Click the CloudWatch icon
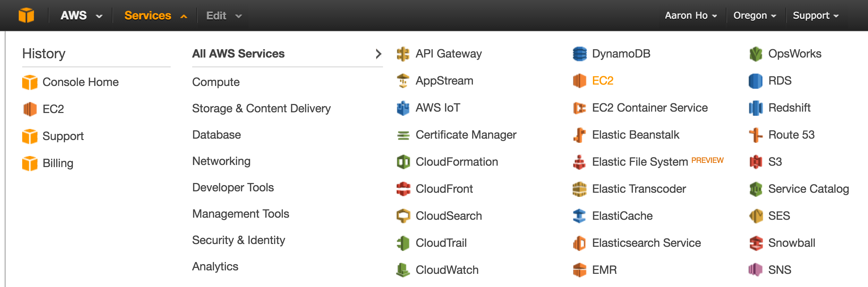Screen dimensions: 868x287 pyautogui.click(x=403, y=270)
